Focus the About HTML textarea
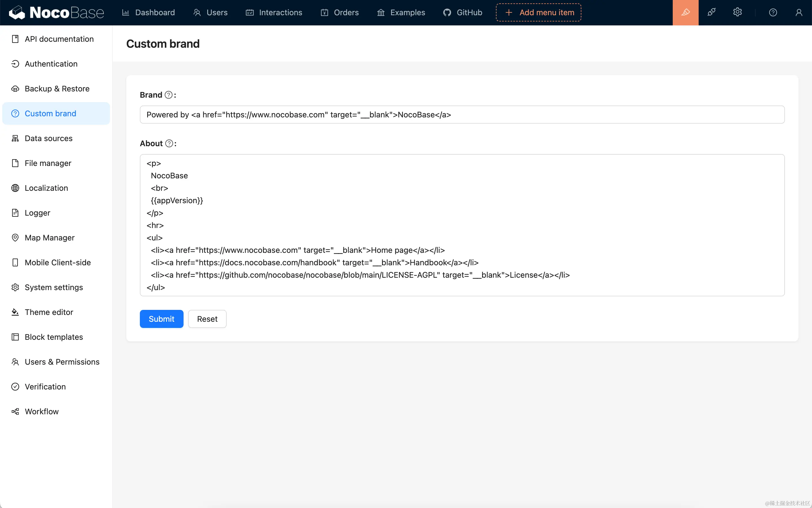 point(462,225)
